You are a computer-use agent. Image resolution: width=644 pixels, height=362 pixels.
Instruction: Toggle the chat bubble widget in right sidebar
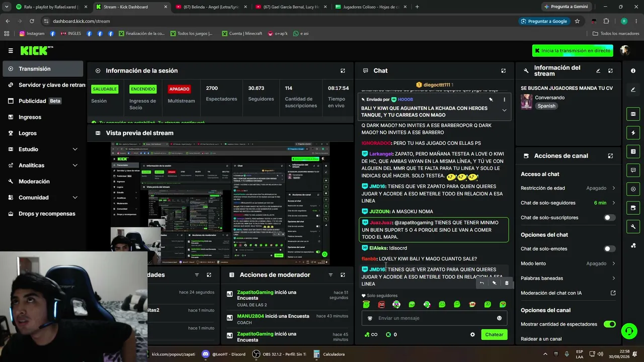(633, 170)
